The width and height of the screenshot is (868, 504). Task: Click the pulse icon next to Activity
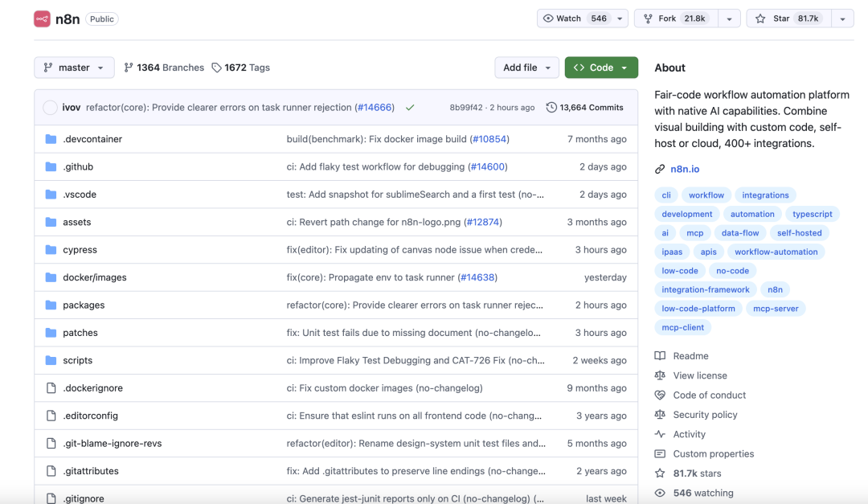click(x=660, y=434)
